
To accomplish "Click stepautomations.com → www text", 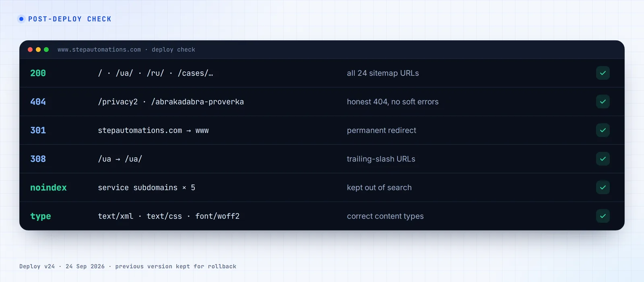I will point(153,131).
